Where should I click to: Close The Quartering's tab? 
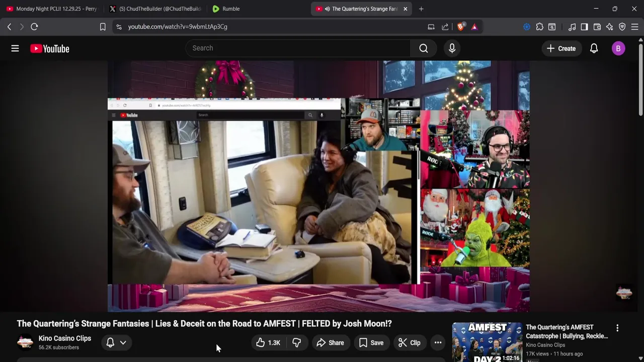(x=405, y=9)
